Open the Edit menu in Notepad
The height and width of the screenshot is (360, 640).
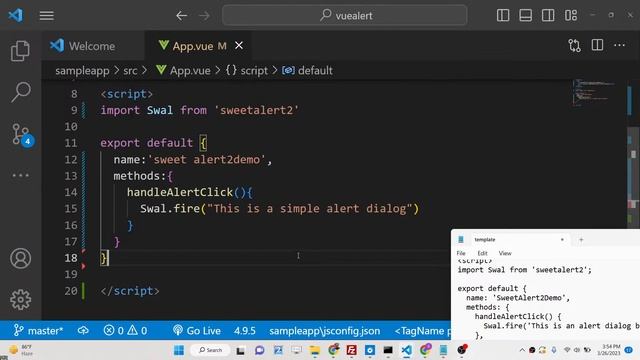pos(482,253)
